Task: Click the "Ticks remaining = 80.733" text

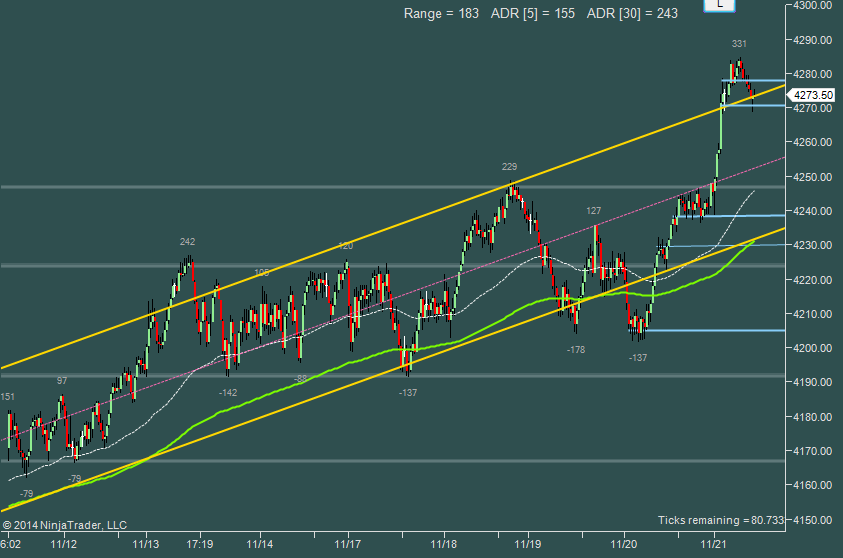Action: coord(721,520)
